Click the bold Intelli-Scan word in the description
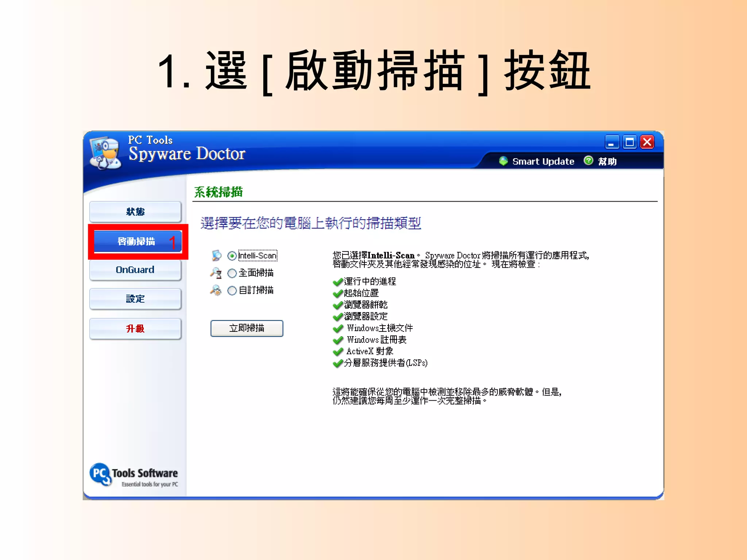This screenshot has width=747, height=560. (391, 255)
